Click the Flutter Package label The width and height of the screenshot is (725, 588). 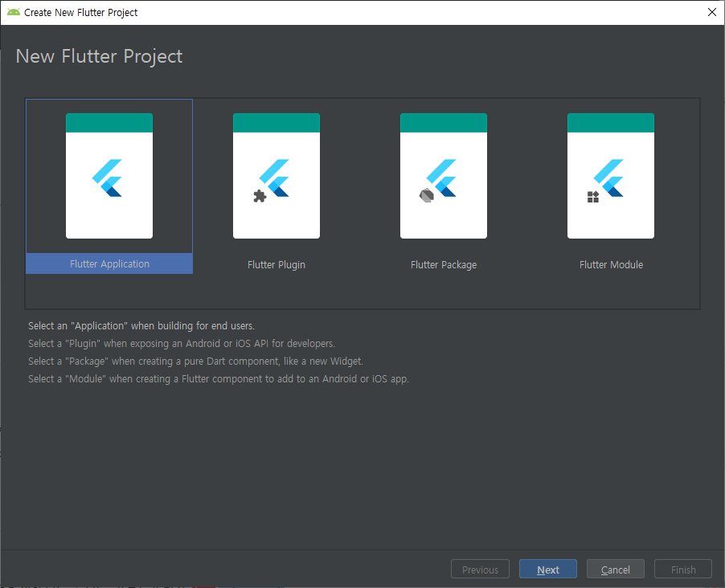tap(444, 265)
